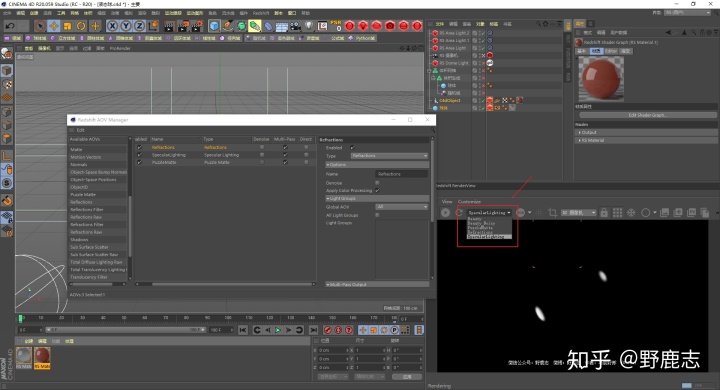720x390 pixels.
Task: Toggle enabled checkbox for PuzzleMatte AOV
Action: click(140, 162)
